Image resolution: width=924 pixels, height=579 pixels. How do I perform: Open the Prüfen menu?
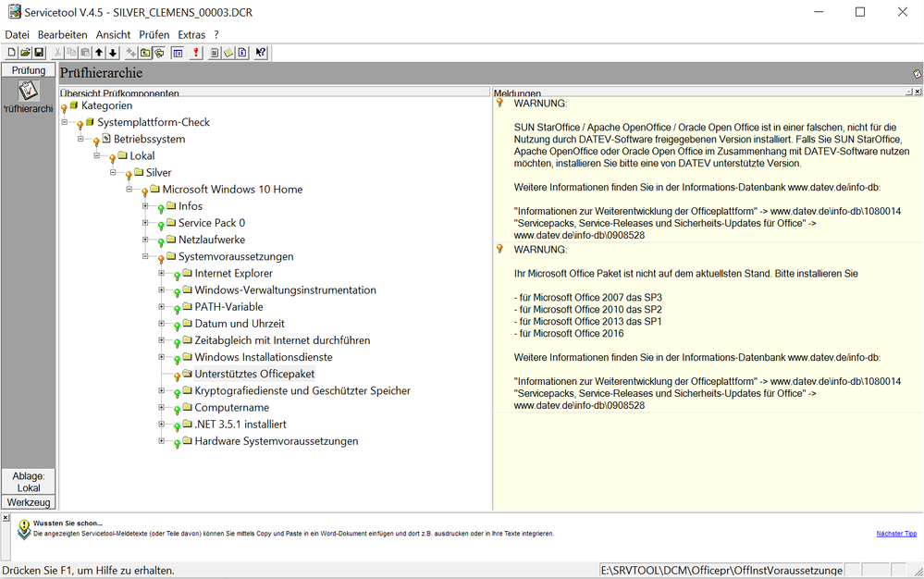(154, 34)
